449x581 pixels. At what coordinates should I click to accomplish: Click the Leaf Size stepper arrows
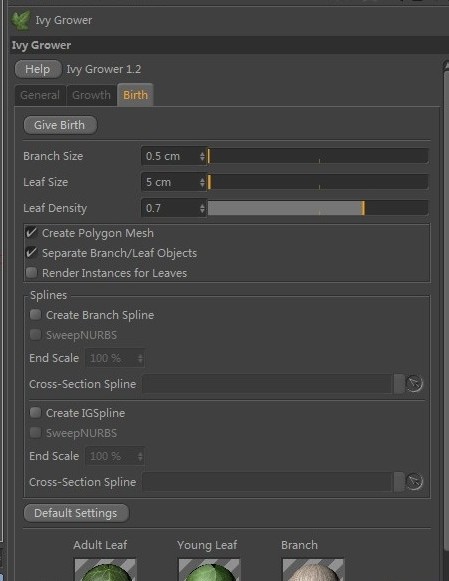pos(202,182)
